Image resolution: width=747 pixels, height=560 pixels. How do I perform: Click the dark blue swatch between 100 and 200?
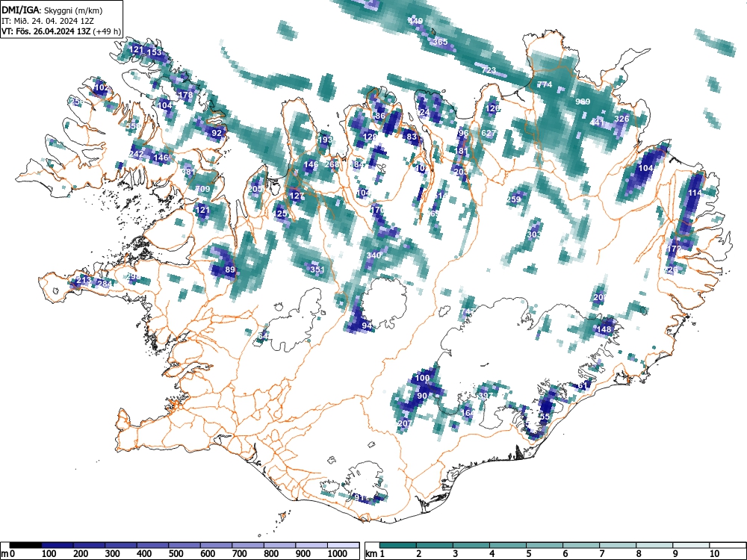click(58, 545)
